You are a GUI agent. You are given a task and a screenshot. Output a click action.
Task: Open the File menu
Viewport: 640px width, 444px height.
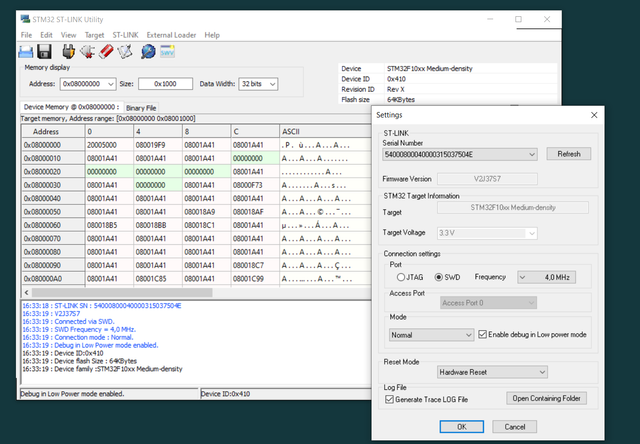pyautogui.click(x=26, y=35)
